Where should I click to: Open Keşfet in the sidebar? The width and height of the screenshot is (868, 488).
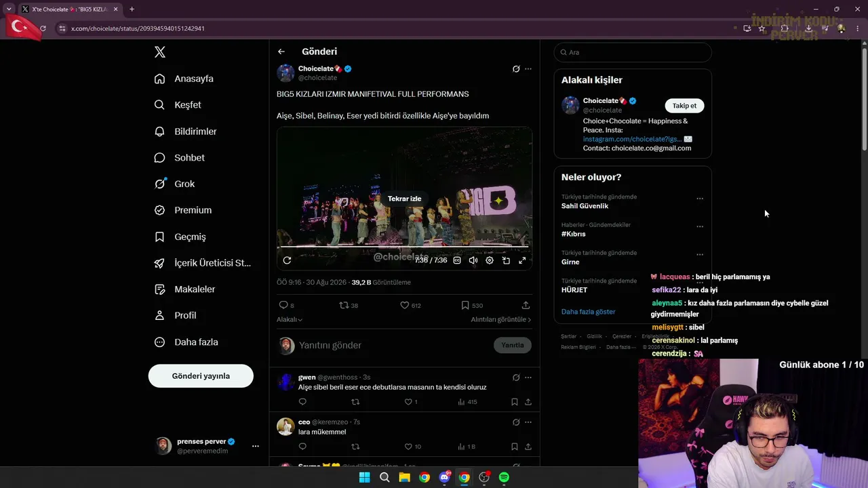tap(178, 105)
